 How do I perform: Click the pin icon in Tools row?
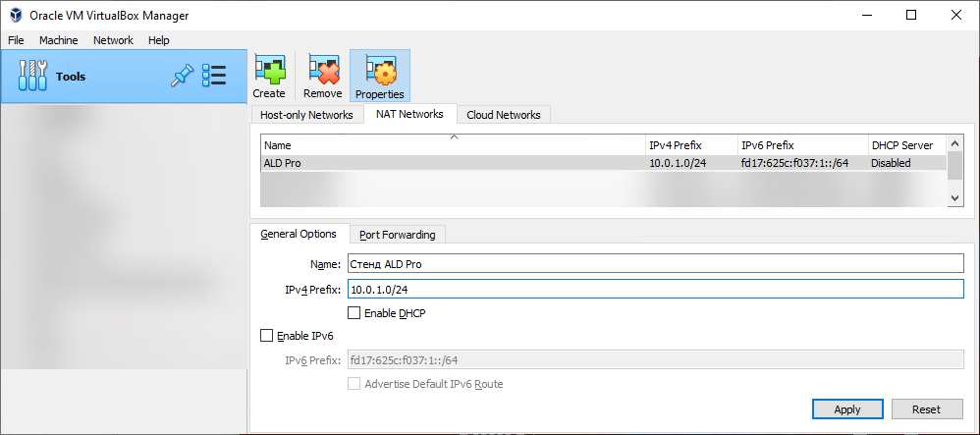pos(182,77)
